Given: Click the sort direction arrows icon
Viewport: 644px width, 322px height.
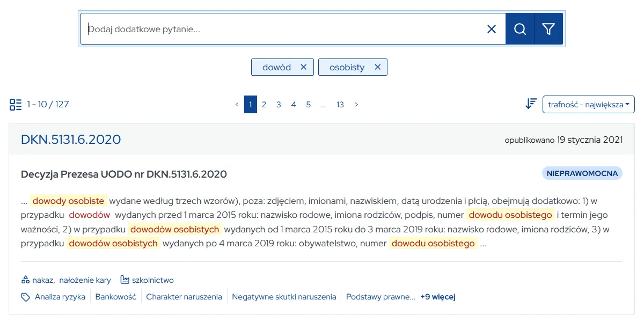Looking at the screenshot, I should [530, 104].
